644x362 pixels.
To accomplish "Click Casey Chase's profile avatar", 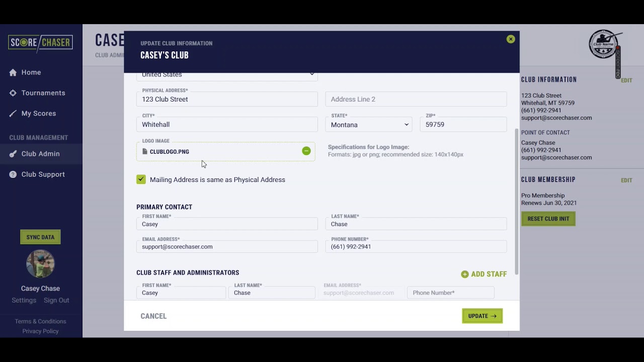I will pos(40,263).
